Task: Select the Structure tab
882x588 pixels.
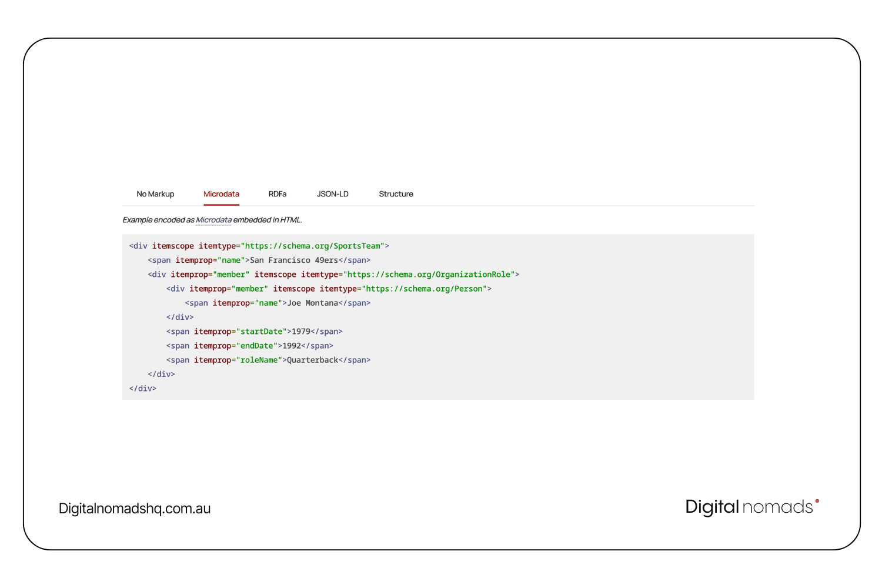Action: [396, 194]
